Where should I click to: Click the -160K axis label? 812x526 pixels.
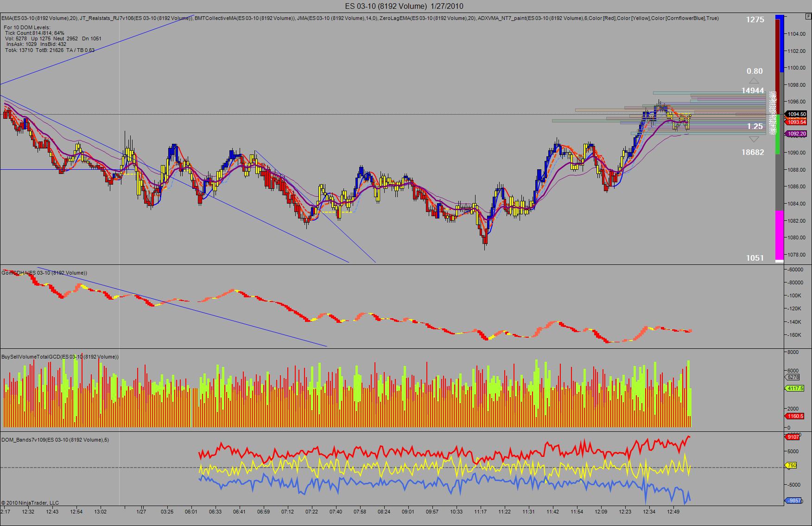click(795, 335)
